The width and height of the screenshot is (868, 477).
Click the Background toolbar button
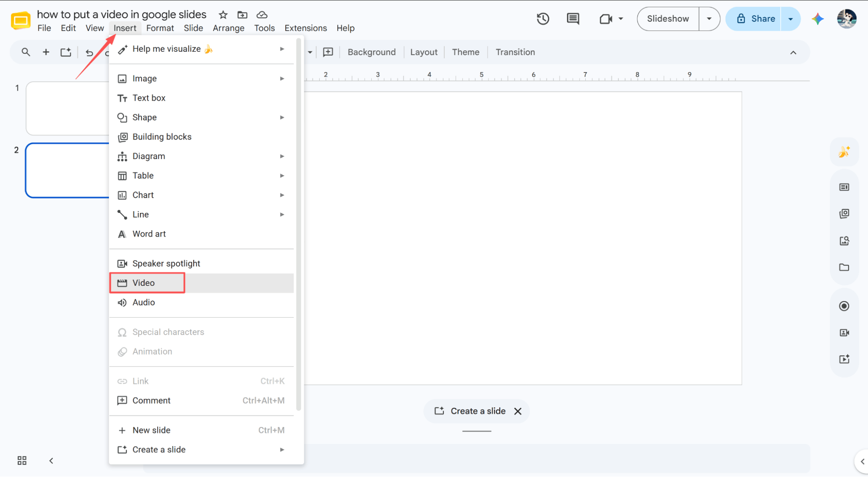pos(372,52)
